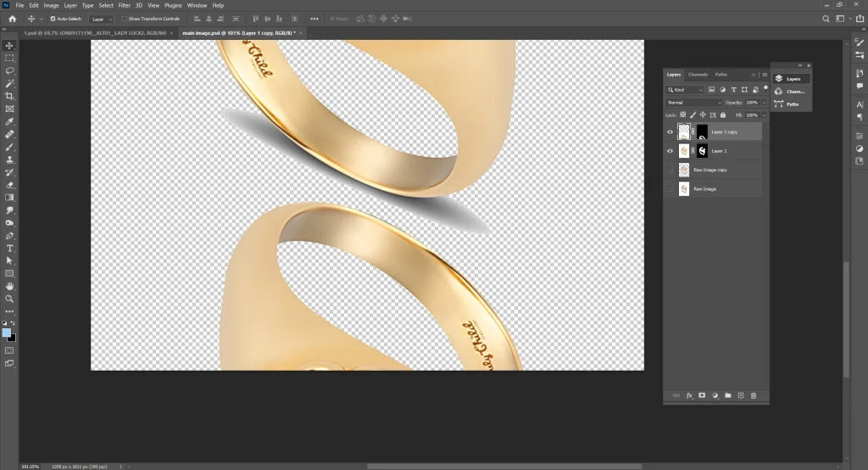Click the layer style fx icon
The image size is (868, 470).
click(689, 395)
